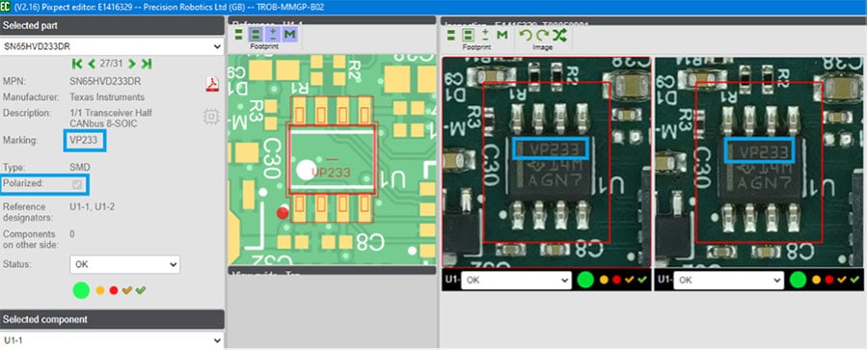Set part status with the large green circle

click(x=81, y=290)
